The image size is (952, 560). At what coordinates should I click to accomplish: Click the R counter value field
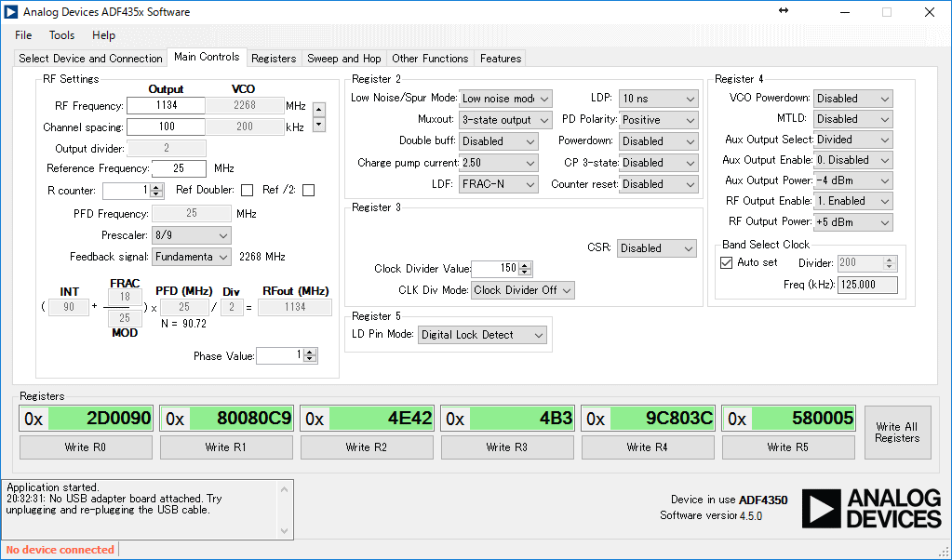click(127, 191)
